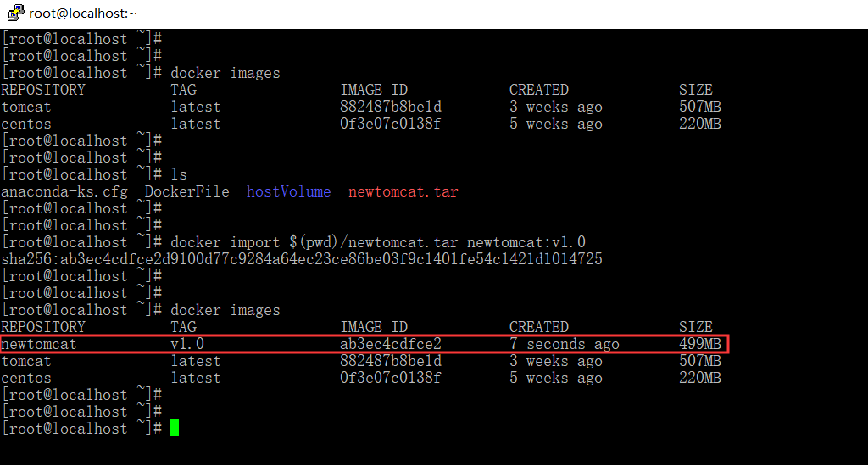Click the '499MB' size value
Viewport: 868px width, 465px height.
click(700, 344)
